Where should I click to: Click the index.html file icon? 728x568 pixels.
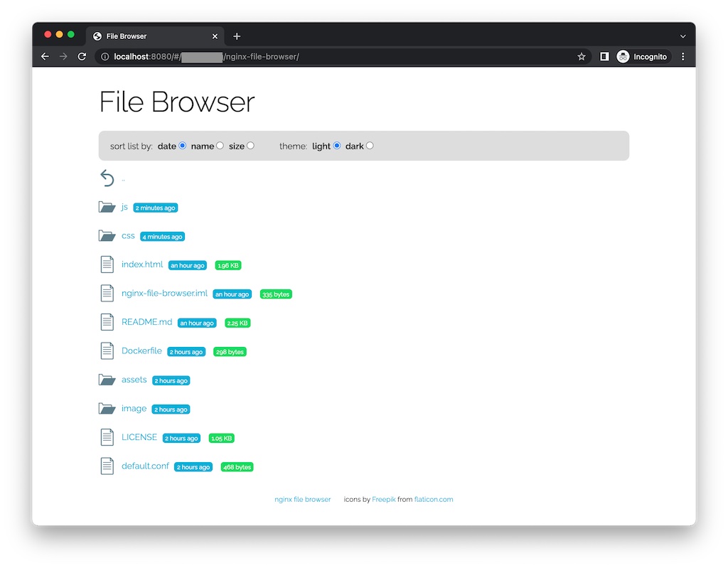coord(107,264)
